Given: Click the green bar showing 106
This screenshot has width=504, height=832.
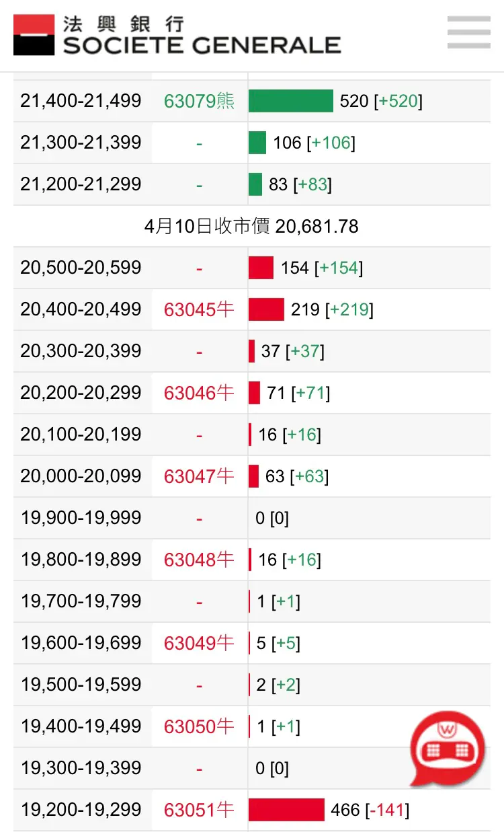Looking at the screenshot, I should [257, 143].
